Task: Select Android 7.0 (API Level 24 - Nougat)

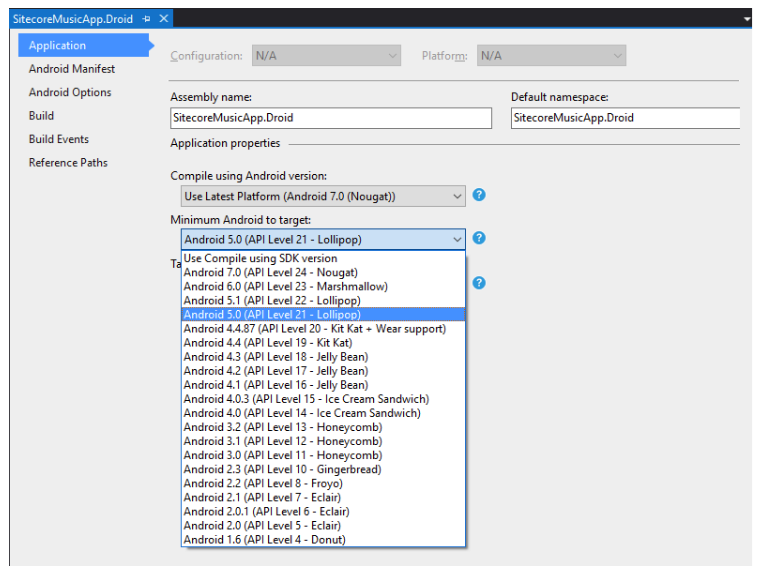Action: click(270, 272)
